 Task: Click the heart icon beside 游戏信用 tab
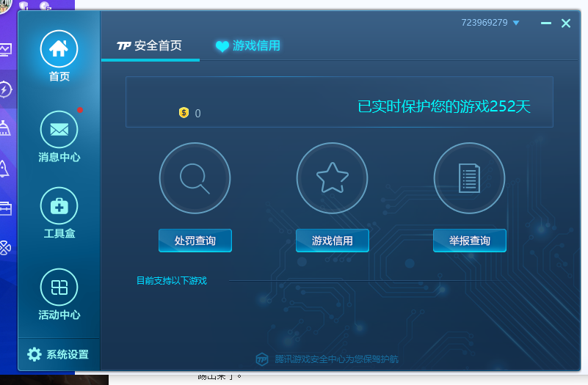(x=222, y=46)
